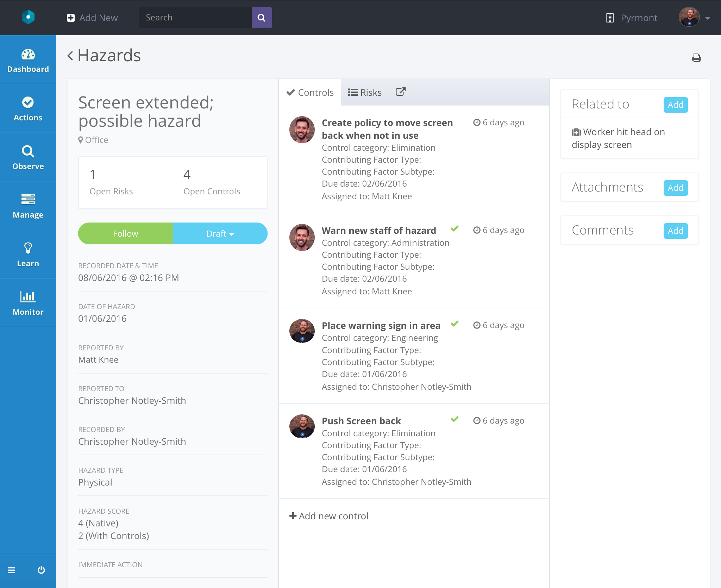Toggle checkmark on Warn new staff control
Viewport: 721px width, 588px height.
[x=454, y=229]
